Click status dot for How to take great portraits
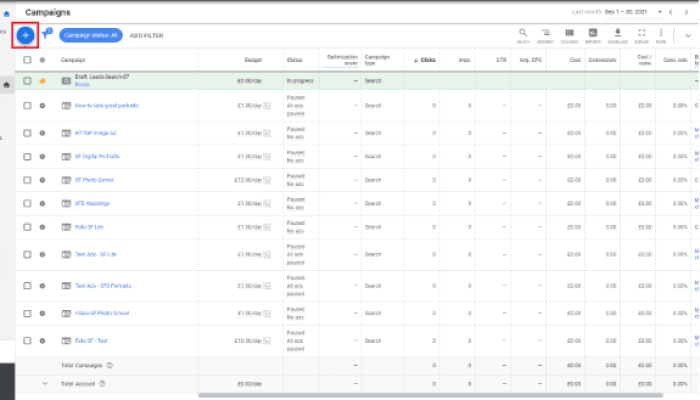Image resolution: width=700 pixels, height=400 pixels. click(x=42, y=106)
